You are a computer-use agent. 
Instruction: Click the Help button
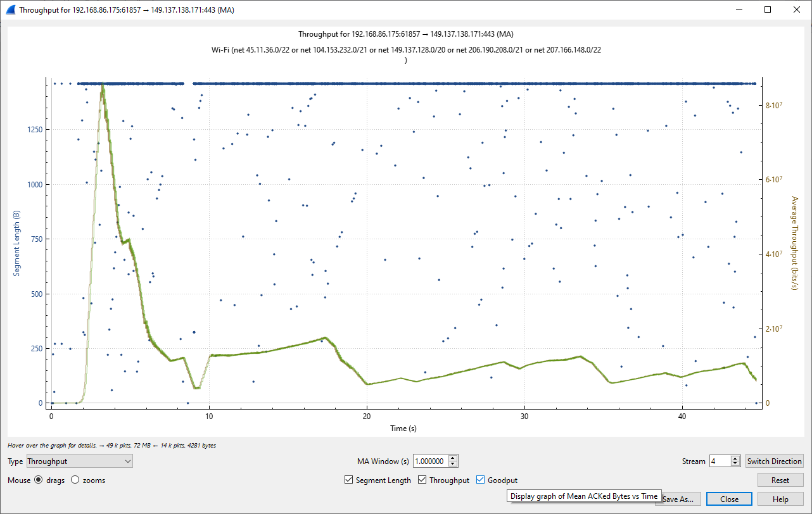(x=780, y=499)
